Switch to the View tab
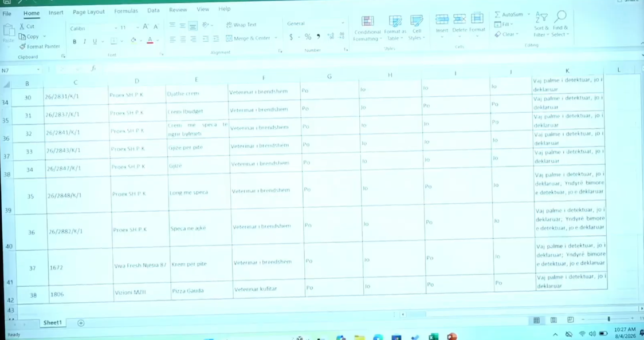Screen dimensions: 644x340 coord(202,9)
